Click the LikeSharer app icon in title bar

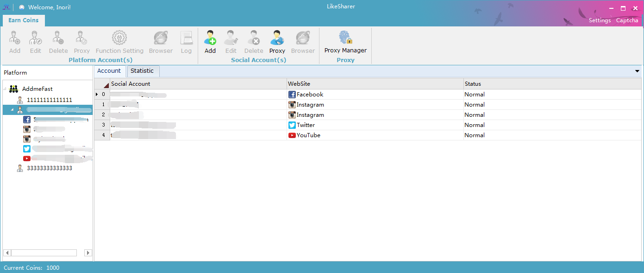pyautogui.click(x=6, y=7)
